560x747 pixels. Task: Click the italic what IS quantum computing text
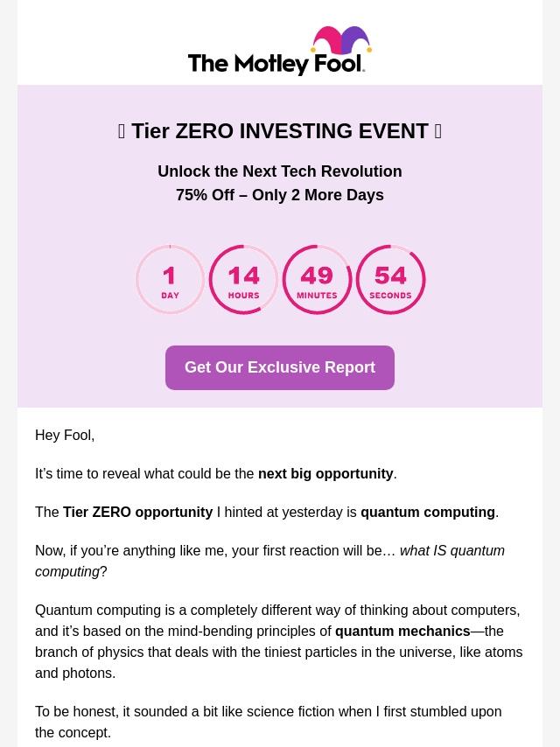[x=451, y=551]
